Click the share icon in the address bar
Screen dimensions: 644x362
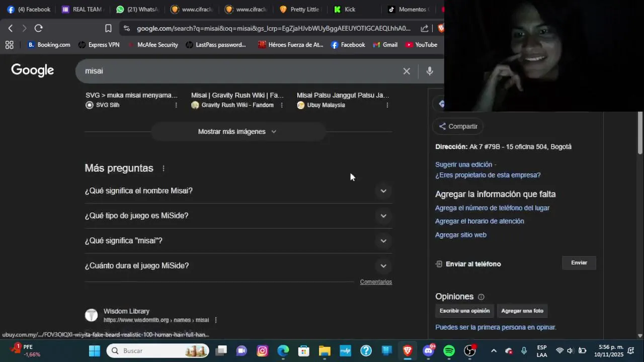point(425,28)
